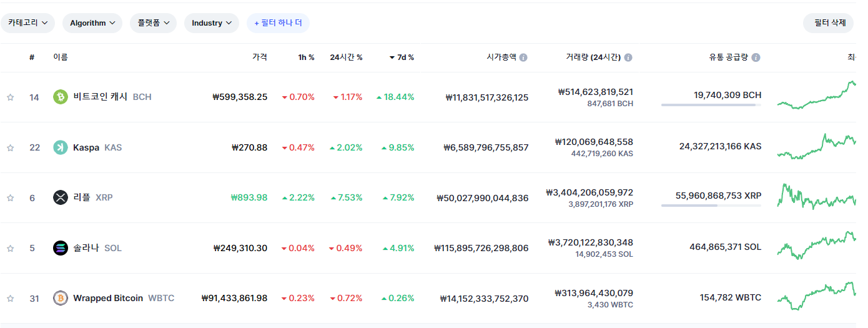Sort by 7d % column header
The height and width of the screenshot is (328, 868).
click(402, 57)
